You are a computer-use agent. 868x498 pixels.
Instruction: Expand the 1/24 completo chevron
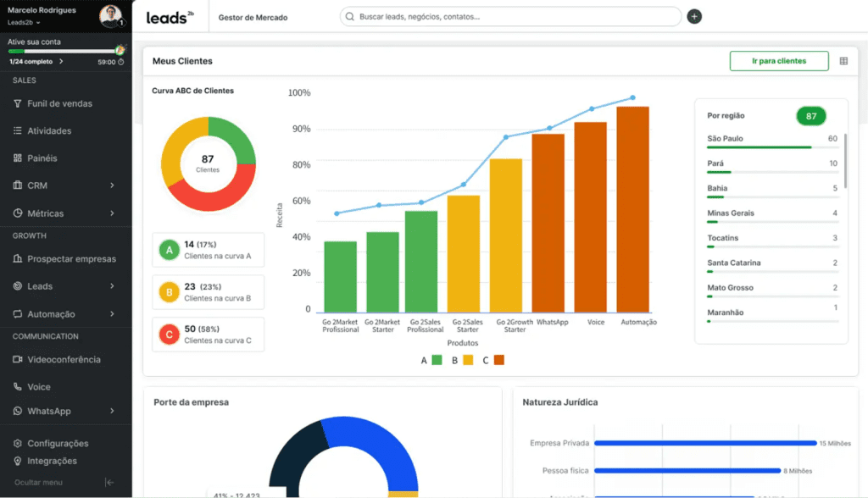pyautogui.click(x=61, y=62)
